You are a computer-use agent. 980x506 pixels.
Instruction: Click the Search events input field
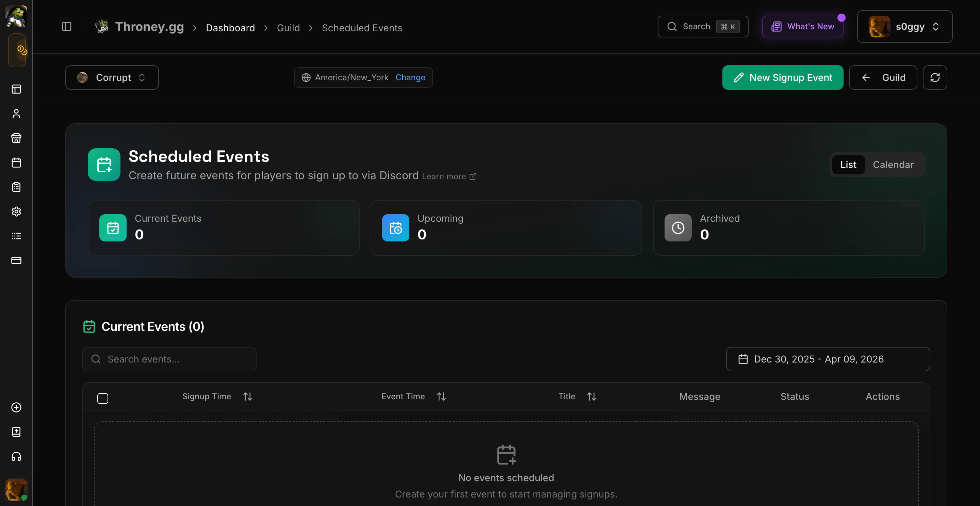[169, 359]
